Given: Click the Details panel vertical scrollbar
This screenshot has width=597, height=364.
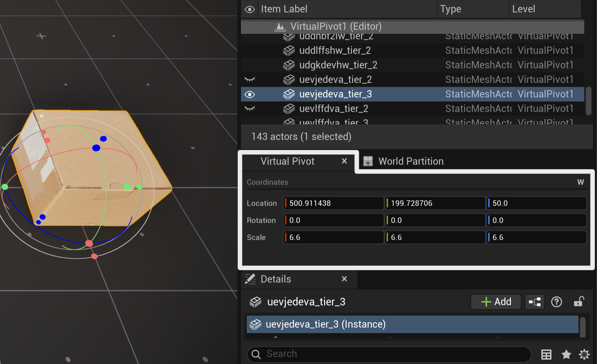Looking at the screenshot, I should [583, 328].
